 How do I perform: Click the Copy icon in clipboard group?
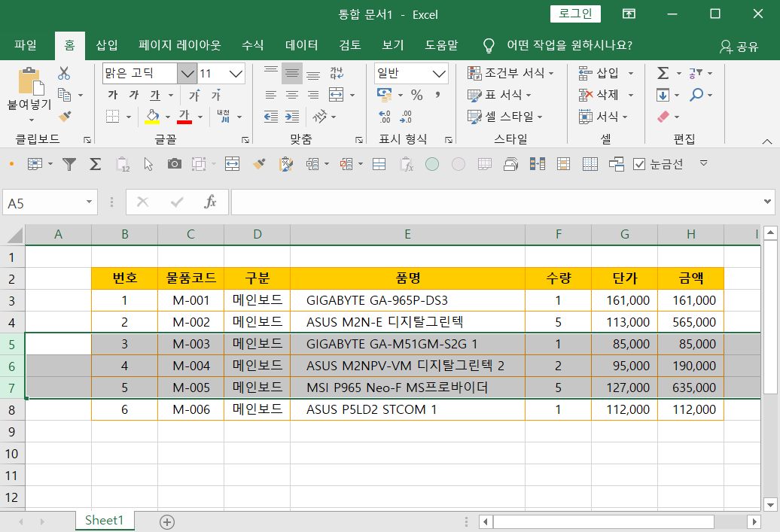(x=64, y=95)
